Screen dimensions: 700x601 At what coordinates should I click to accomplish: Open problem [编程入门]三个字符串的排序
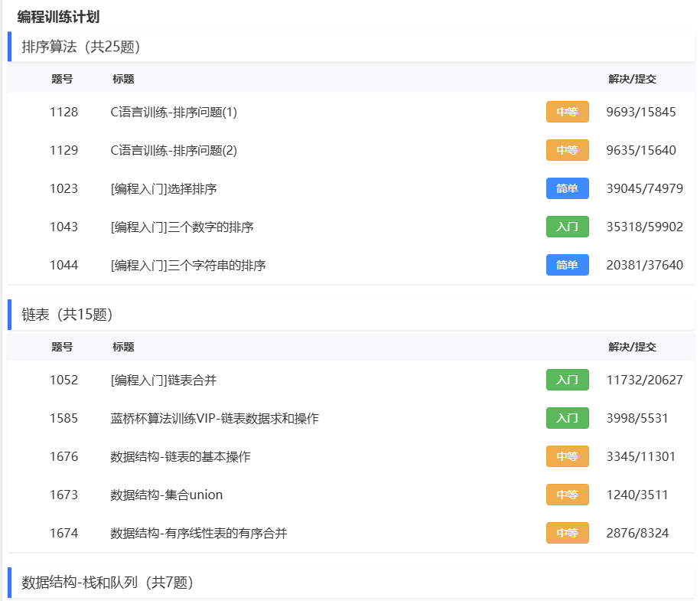pos(188,266)
